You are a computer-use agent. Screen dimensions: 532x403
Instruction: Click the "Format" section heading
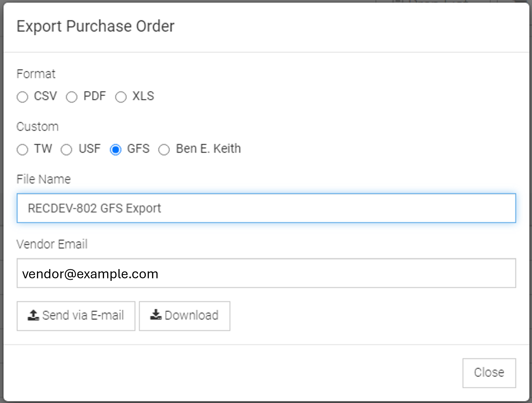pos(36,74)
